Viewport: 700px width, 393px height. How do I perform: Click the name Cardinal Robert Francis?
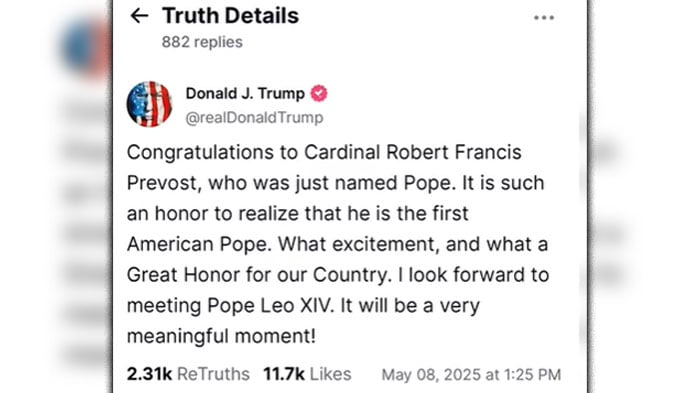pos(412,152)
